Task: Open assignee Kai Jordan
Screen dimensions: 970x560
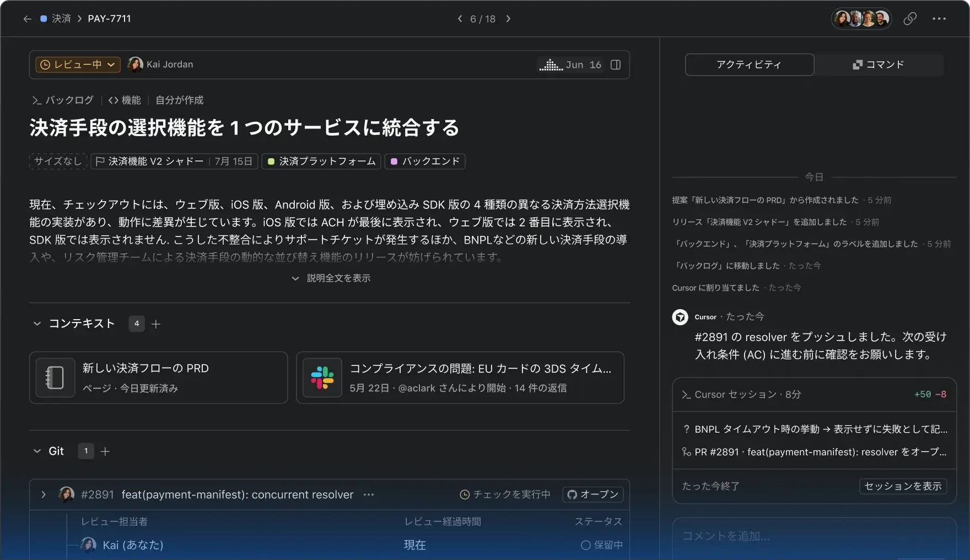Action: [x=160, y=64]
